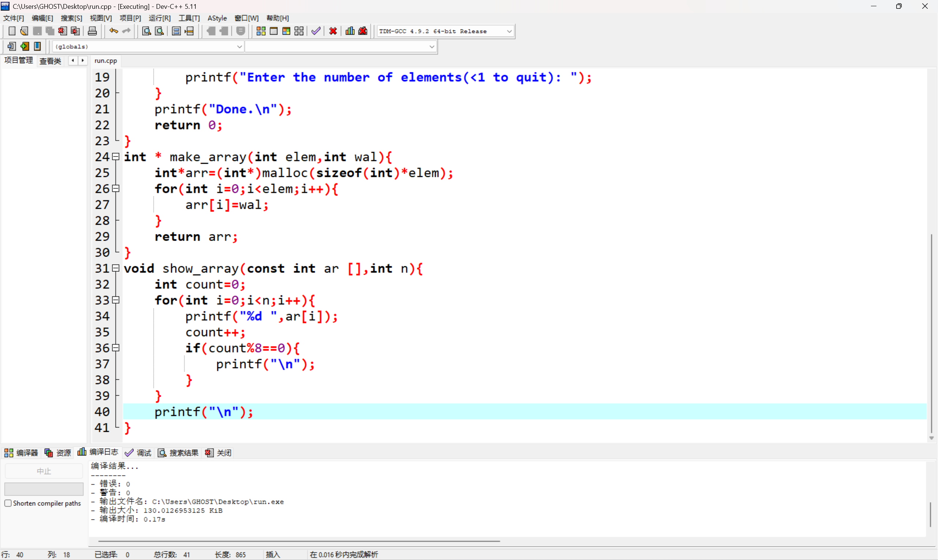
Task: Switch to the 调试 debug tab
Action: click(138, 452)
